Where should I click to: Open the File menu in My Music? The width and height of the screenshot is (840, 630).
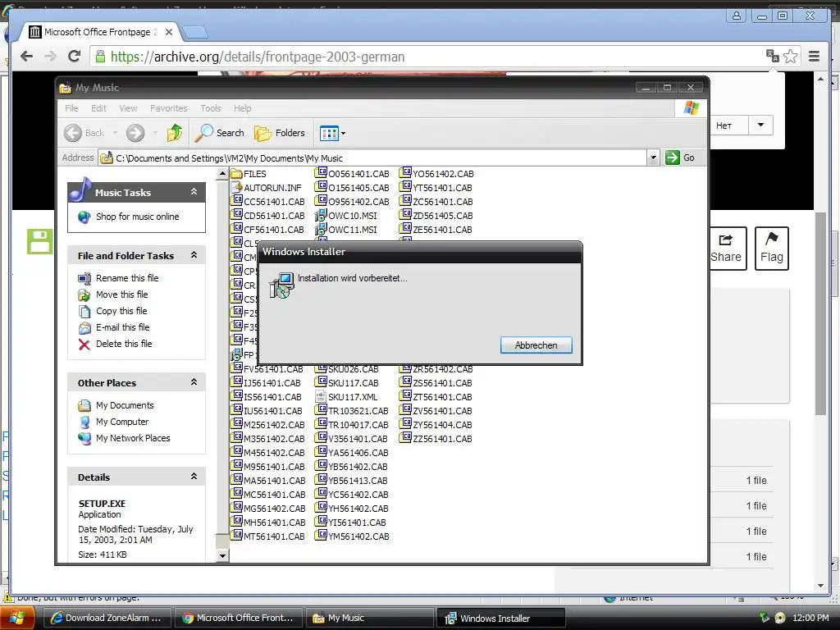[72, 108]
